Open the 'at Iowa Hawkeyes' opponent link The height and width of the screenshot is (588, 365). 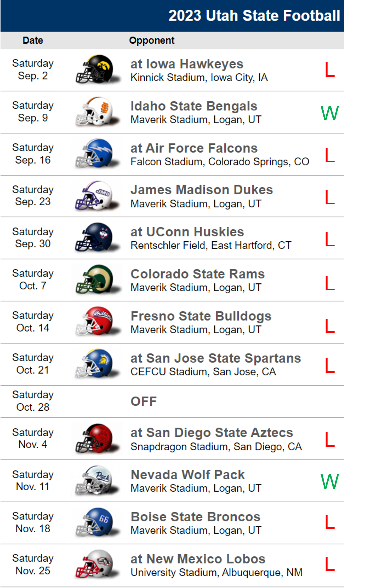click(187, 64)
